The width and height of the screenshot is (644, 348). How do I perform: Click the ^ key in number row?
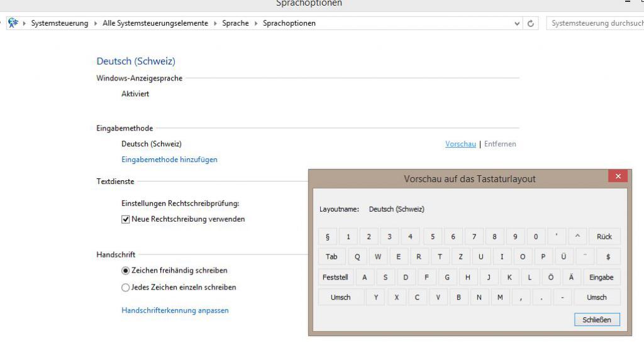577,236
